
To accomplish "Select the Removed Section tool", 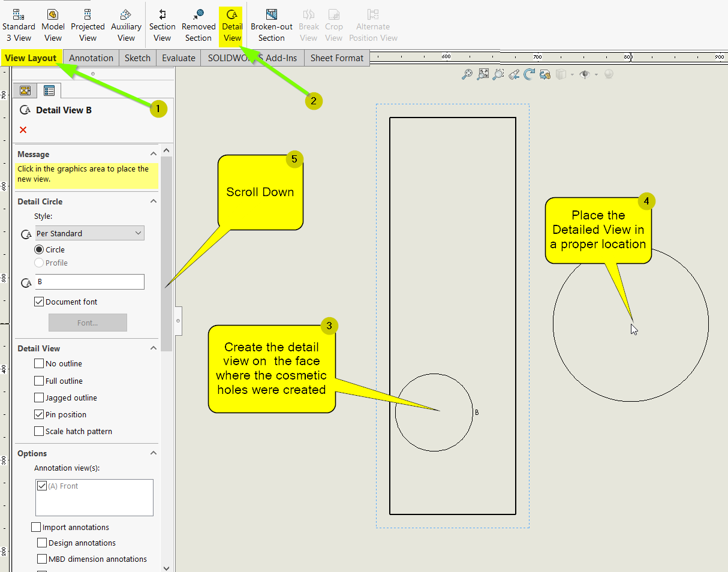I will [198, 25].
